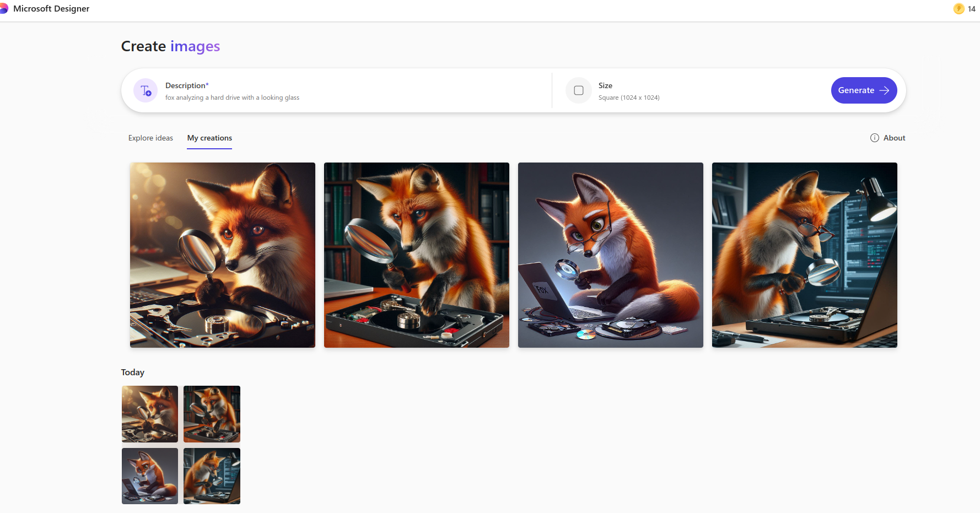Image resolution: width=980 pixels, height=513 pixels.
Task: Open large fox image with warm bokeh background
Action: click(x=223, y=255)
